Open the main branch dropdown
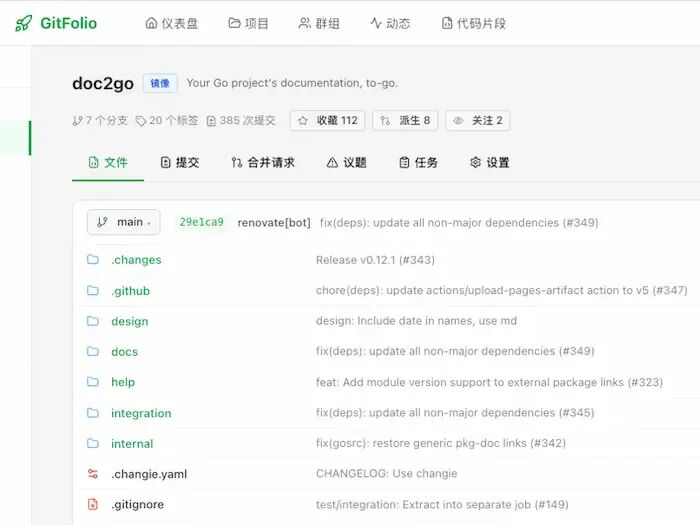The width and height of the screenshot is (700, 525). coord(124,222)
